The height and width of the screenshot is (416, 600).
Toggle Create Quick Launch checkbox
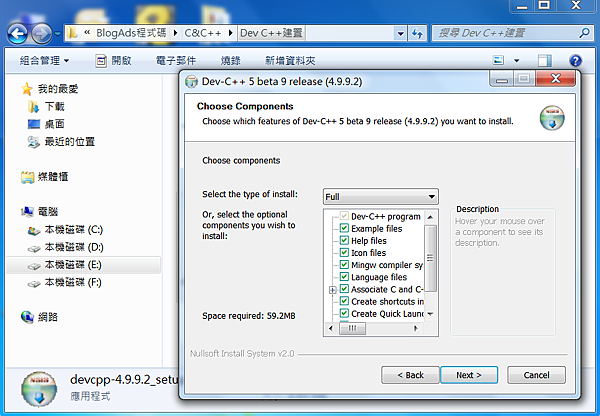pos(344,313)
